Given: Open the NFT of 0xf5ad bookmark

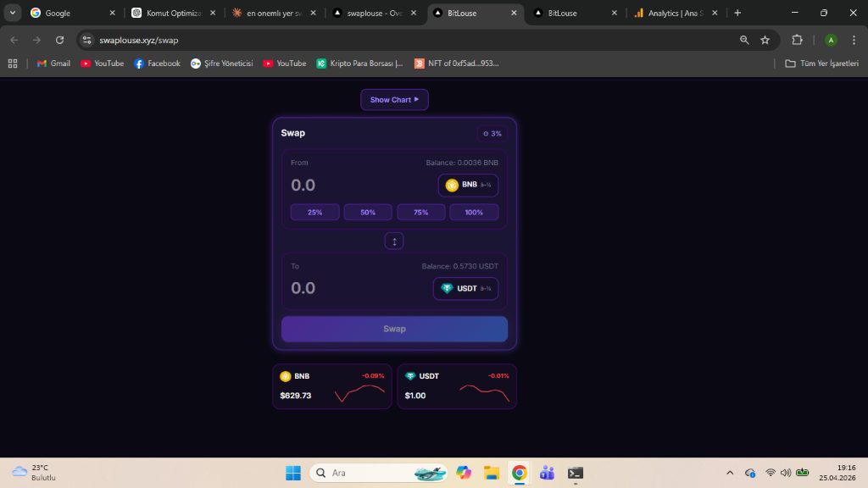Looking at the screenshot, I should pyautogui.click(x=457, y=64).
